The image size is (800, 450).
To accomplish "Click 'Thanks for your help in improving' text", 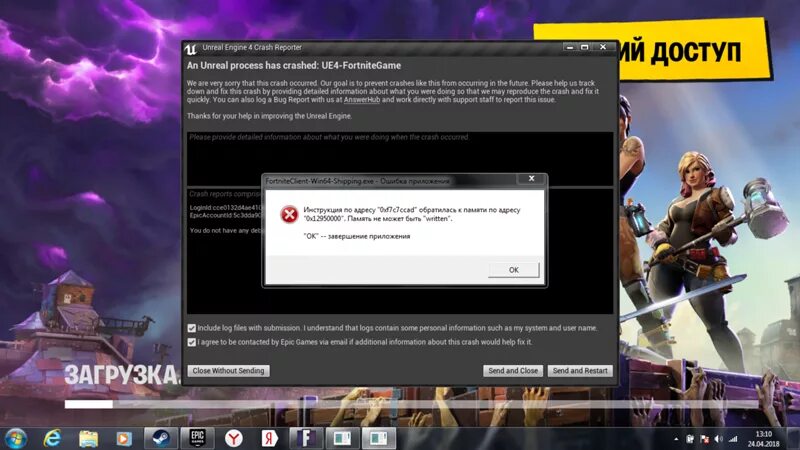I will click(269, 116).
